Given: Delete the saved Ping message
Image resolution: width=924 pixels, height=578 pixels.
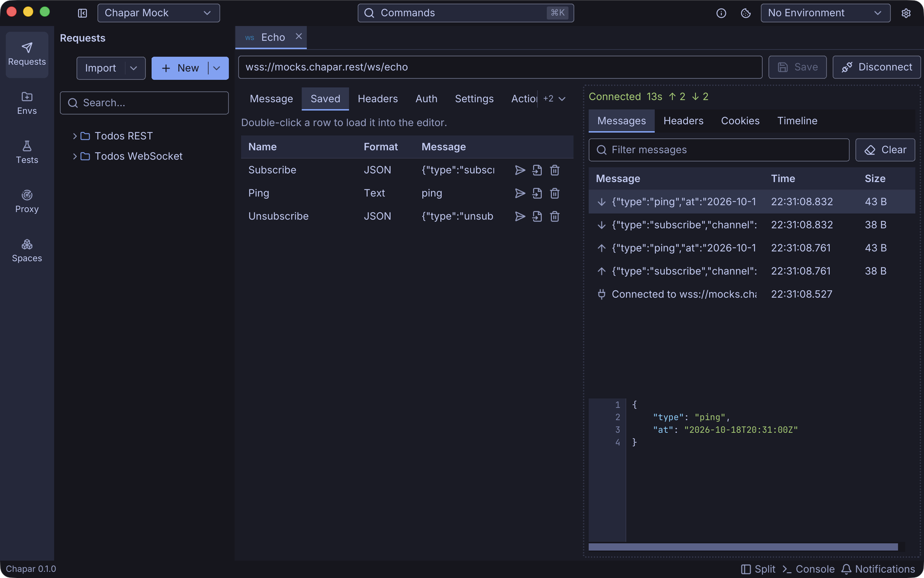Looking at the screenshot, I should point(554,193).
